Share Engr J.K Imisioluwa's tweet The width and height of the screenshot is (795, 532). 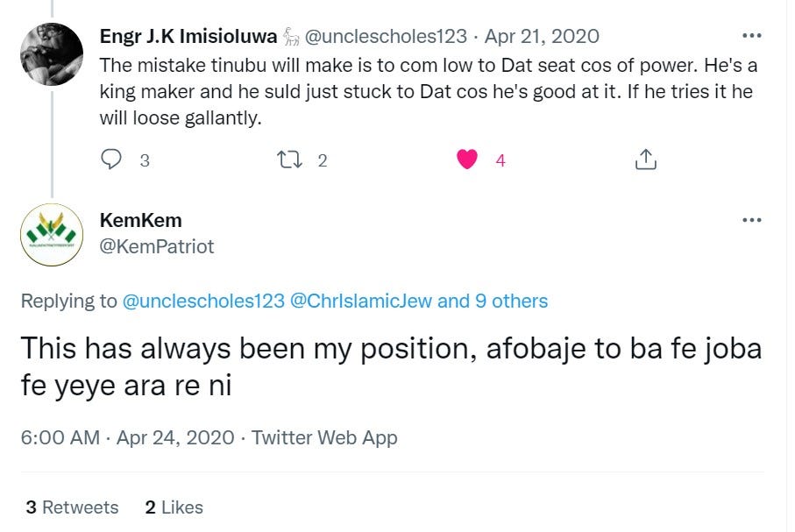click(x=644, y=160)
